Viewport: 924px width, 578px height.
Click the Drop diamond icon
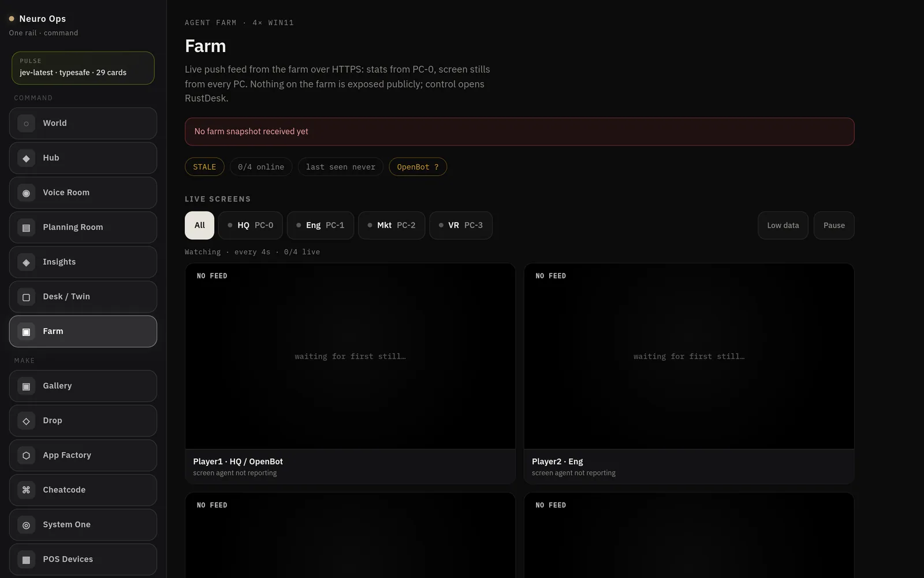26,420
